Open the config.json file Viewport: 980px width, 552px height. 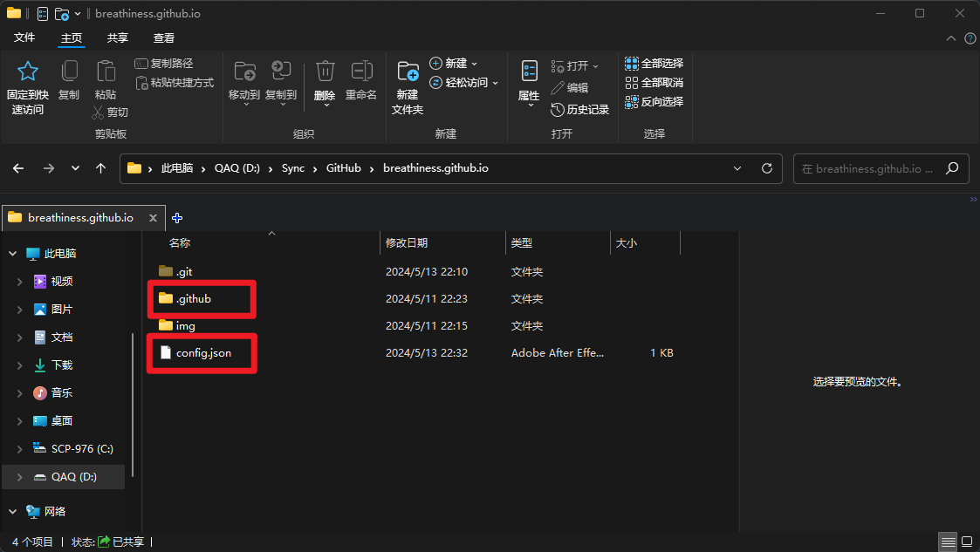pyautogui.click(x=203, y=353)
